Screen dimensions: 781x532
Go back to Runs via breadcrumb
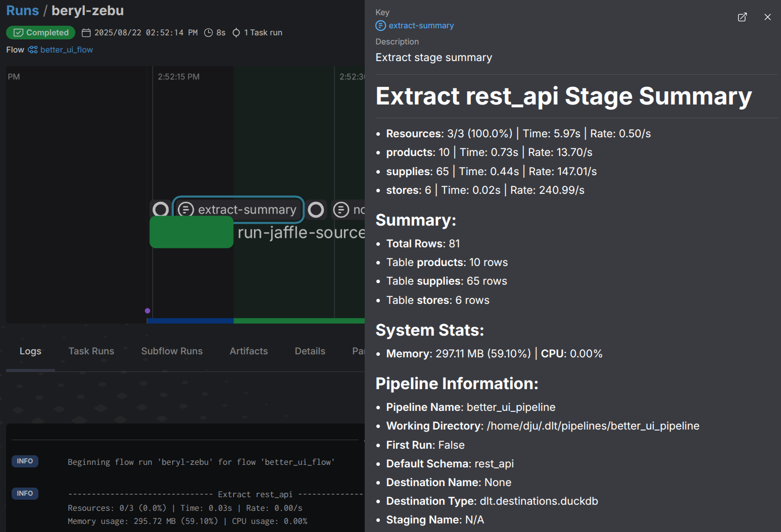click(x=22, y=11)
